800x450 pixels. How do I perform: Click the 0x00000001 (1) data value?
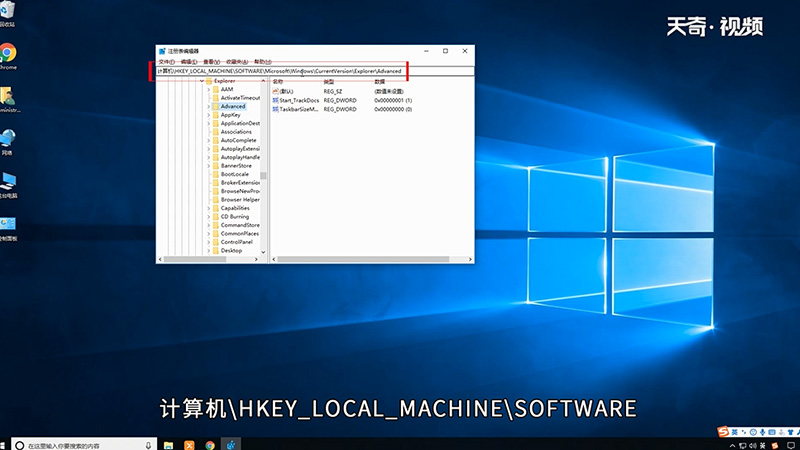point(393,101)
